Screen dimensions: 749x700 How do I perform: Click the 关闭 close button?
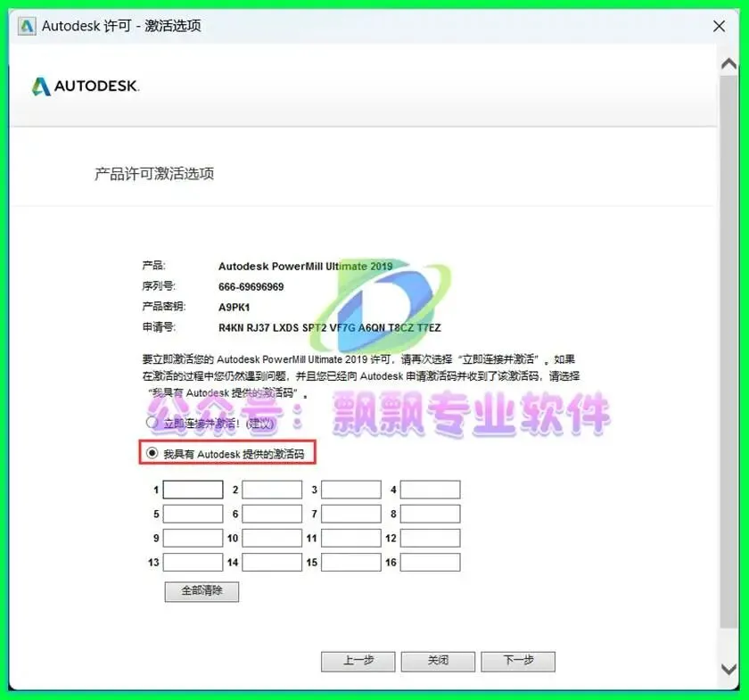[x=438, y=662]
